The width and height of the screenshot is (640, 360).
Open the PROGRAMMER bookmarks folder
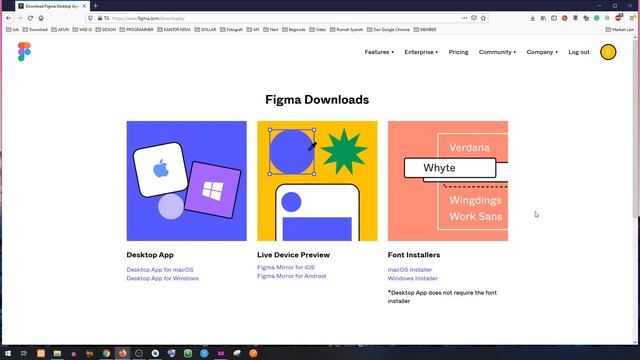[x=136, y=29]
